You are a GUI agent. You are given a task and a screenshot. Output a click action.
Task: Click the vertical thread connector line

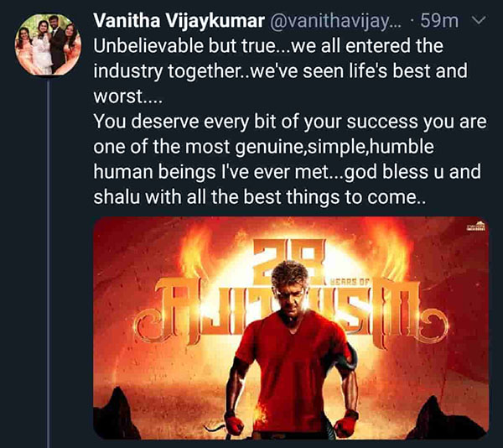coord(48,263)
